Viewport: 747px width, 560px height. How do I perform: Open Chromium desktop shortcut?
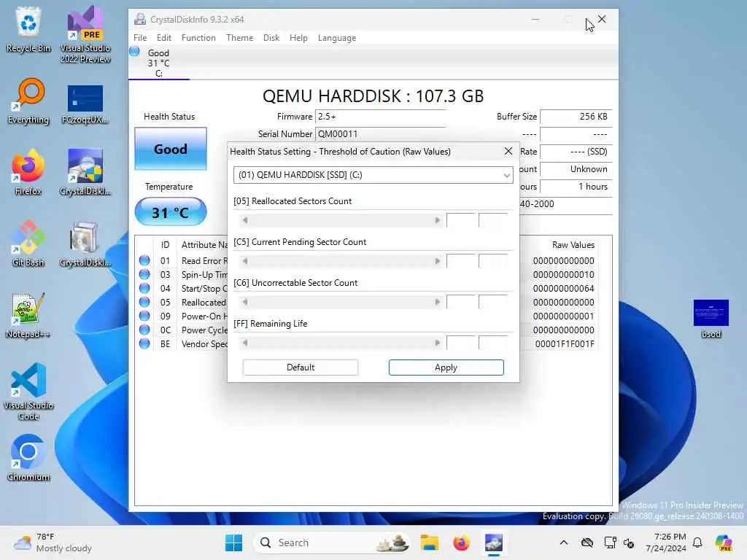pos(28,458)
